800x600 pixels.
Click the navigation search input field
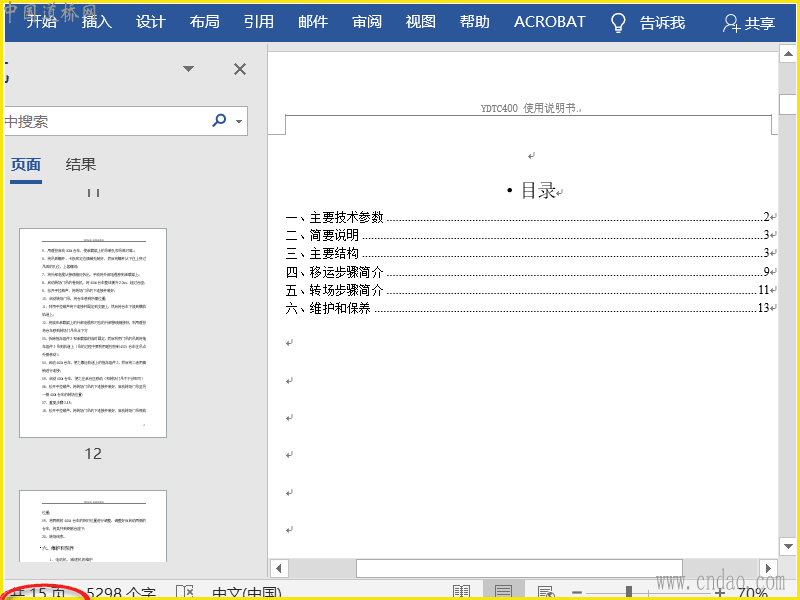tap(105, 121)
